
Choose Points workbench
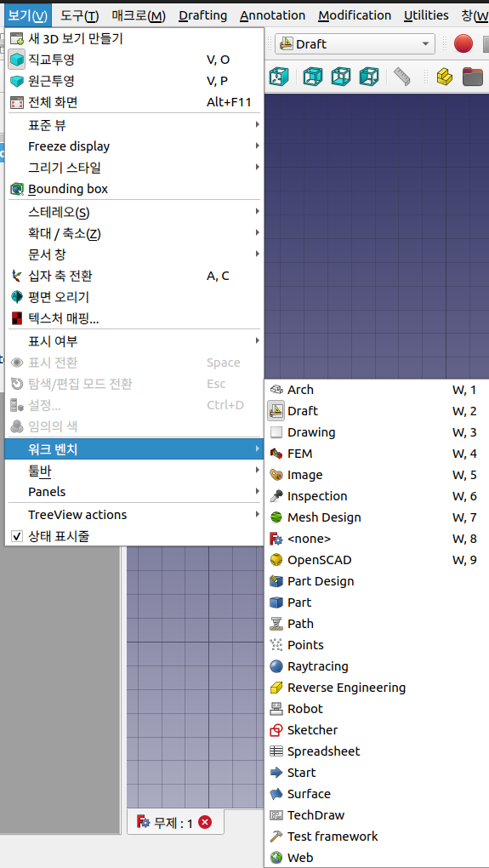pyautogui.click(x=376, y=645)
